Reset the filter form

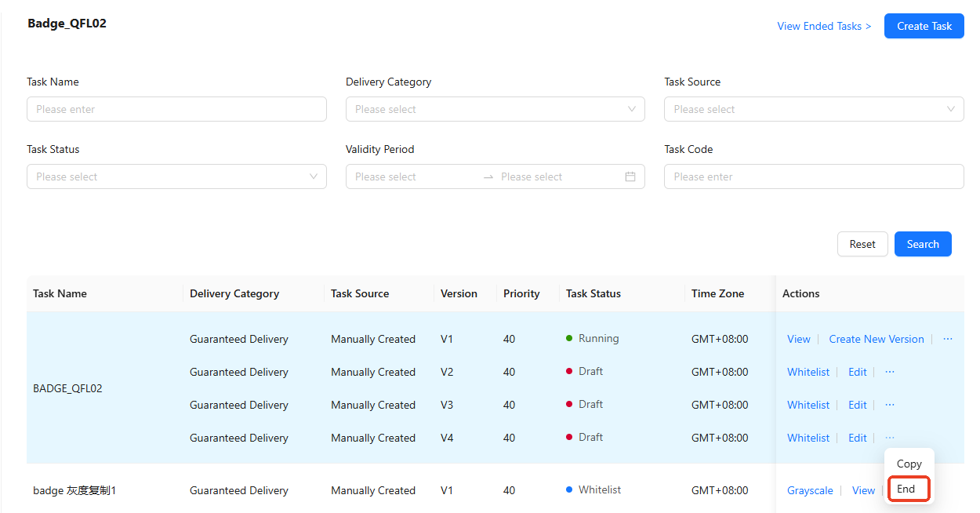862,244
